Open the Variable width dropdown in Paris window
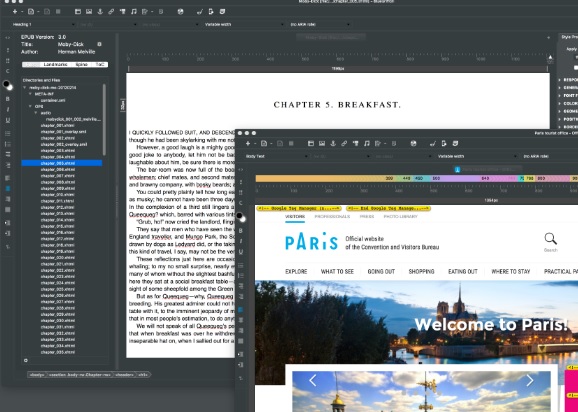 (476, 156)
